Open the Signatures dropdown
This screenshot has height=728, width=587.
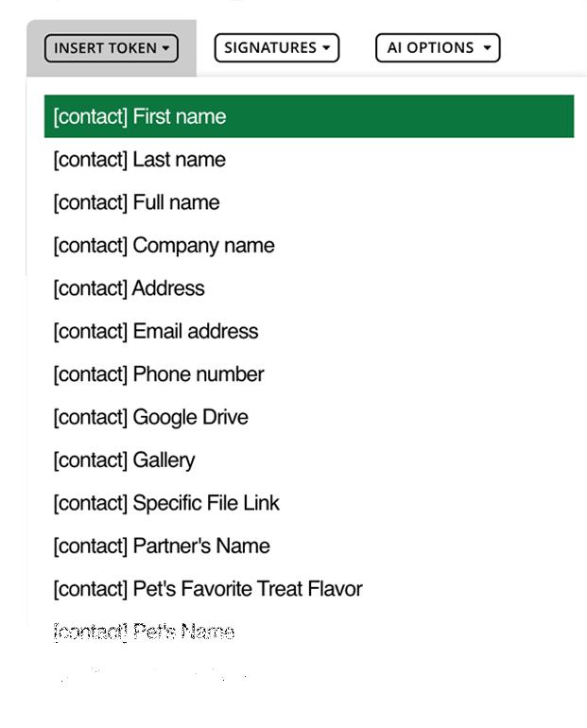[276, 48]
